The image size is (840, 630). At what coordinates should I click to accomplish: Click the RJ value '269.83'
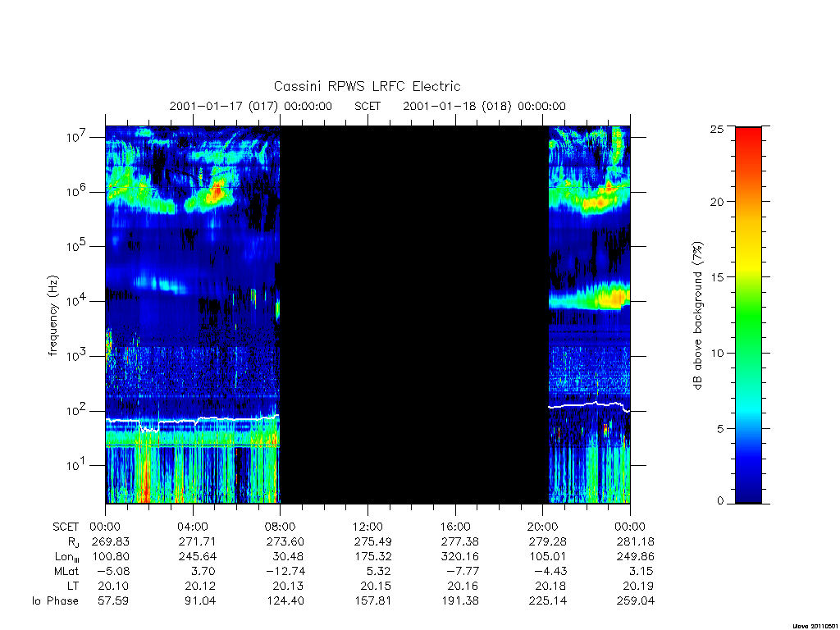111,541
